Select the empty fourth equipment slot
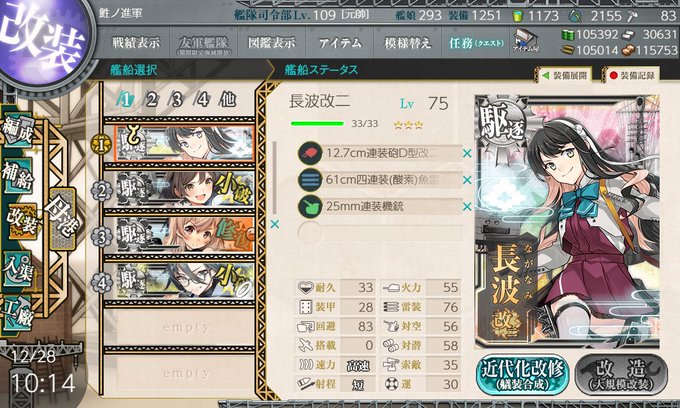The height and width of the screenshot is (408, 680). click(x=380, y=233)
